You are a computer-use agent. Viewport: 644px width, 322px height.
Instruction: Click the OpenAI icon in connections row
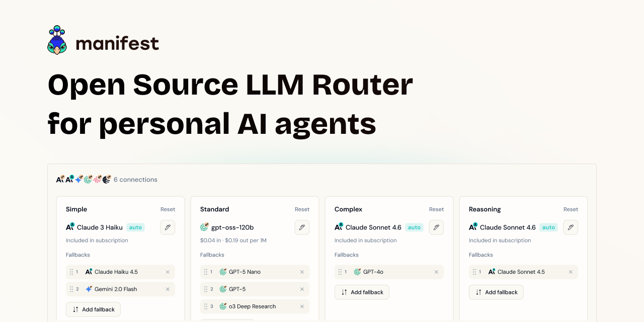88,179
